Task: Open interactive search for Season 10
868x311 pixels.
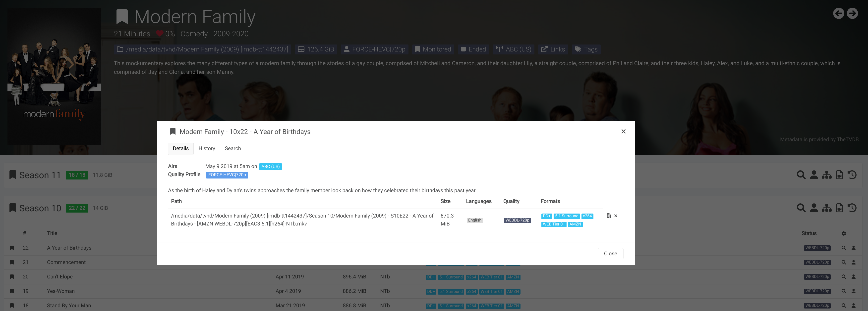Action: [814, 208]
